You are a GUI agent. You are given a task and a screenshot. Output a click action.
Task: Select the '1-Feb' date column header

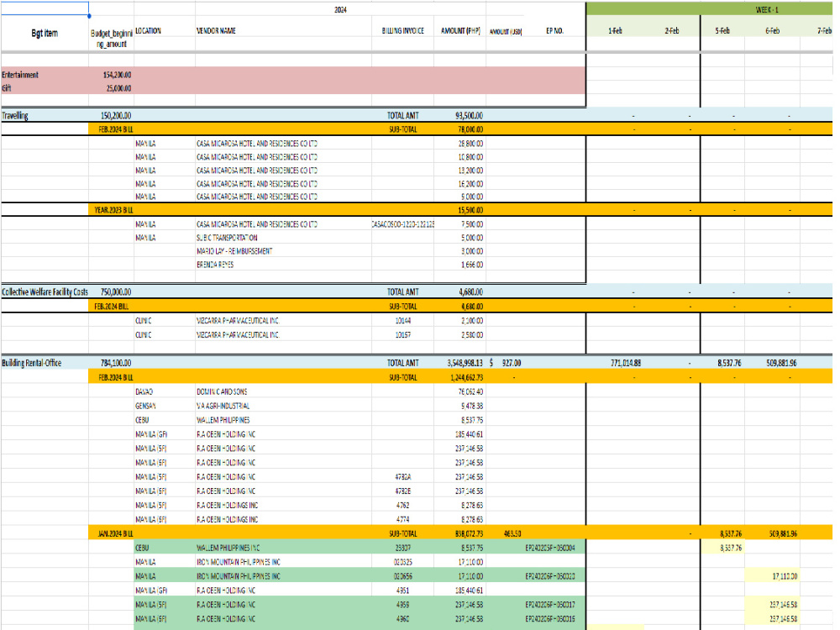click(x=615, y=31)
